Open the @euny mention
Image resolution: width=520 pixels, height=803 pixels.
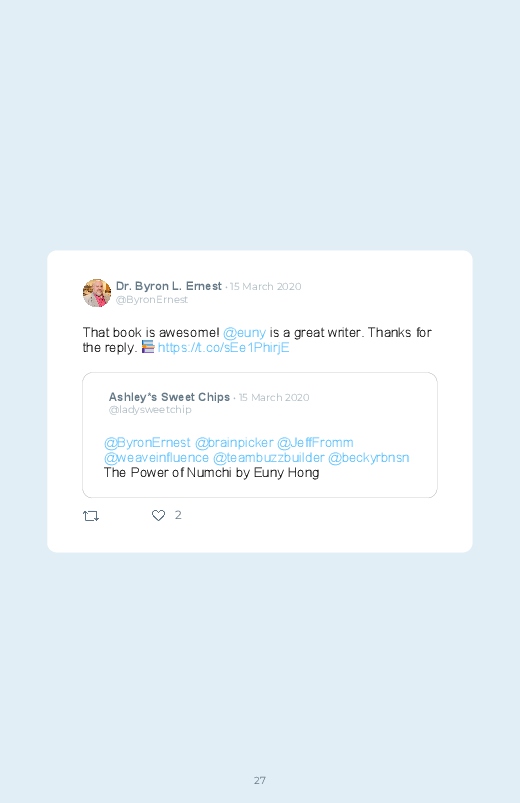(244, 332)
